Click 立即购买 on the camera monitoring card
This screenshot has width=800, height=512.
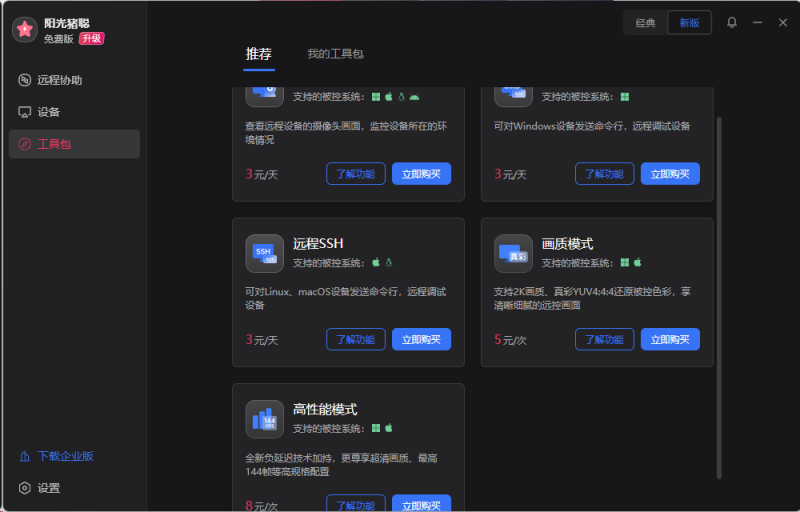421,174
